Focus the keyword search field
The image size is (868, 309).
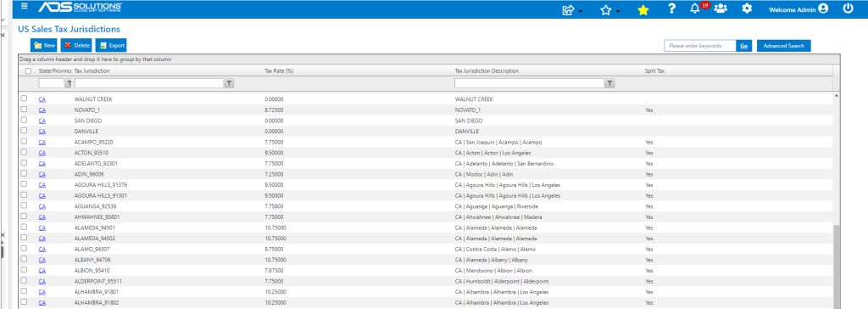pyautogui.click(x=700, y=46)
